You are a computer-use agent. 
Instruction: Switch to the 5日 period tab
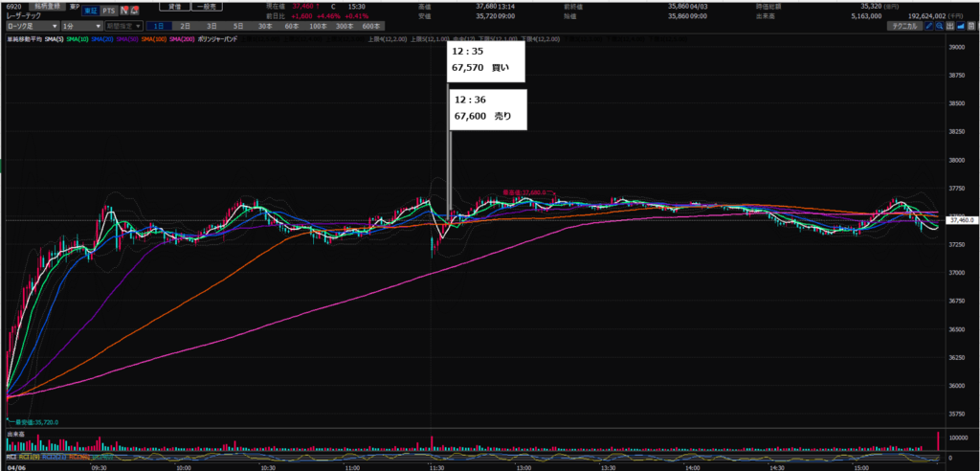coord(237,26)
